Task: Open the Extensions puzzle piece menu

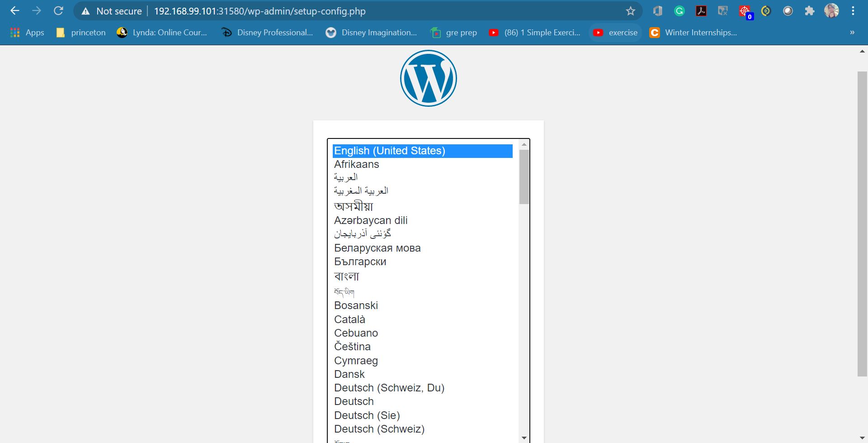Action: tap(810, 11)
